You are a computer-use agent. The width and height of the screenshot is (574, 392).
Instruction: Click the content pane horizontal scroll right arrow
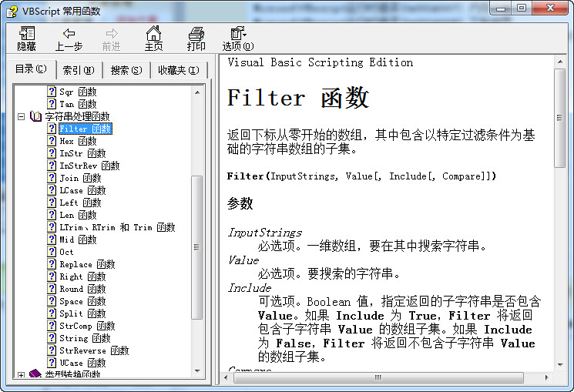(x=546, y=377)
